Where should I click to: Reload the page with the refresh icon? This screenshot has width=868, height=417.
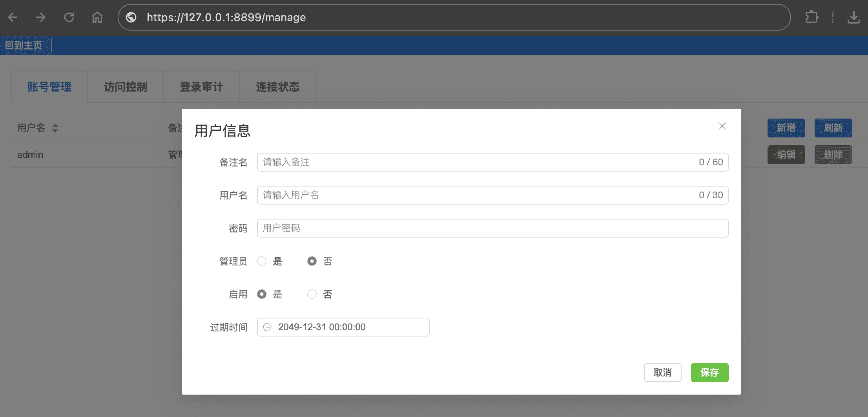coord(69,17)
